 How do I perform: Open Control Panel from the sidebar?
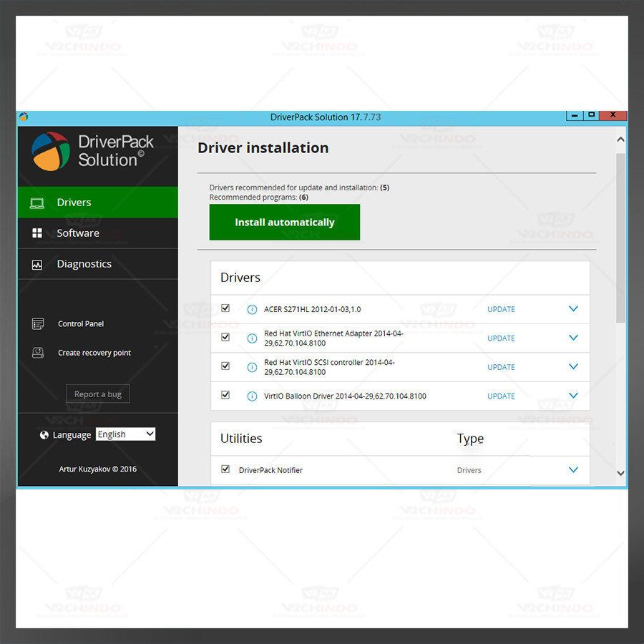80,323
